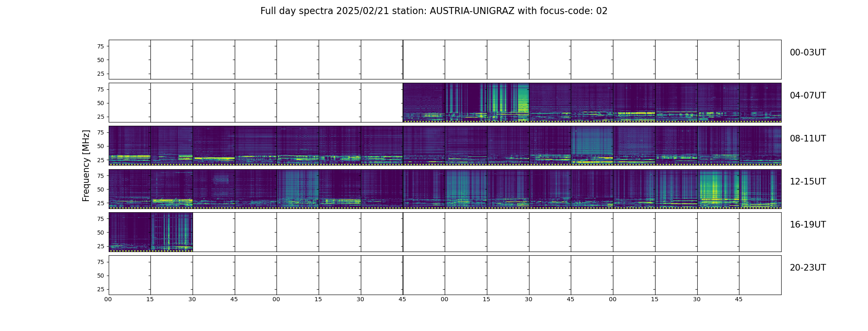Click the 'Frequency [MHz]' y-axis label

86,165
